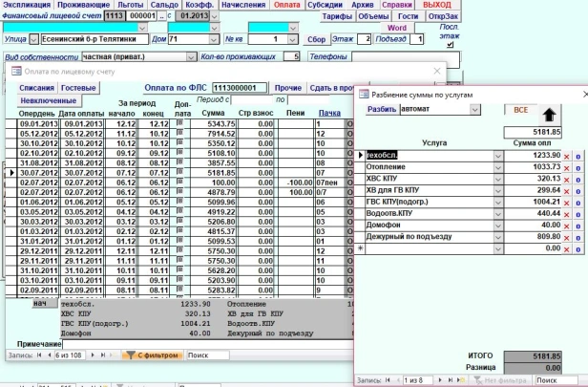Click the Списания button

[x=36, y=87]
